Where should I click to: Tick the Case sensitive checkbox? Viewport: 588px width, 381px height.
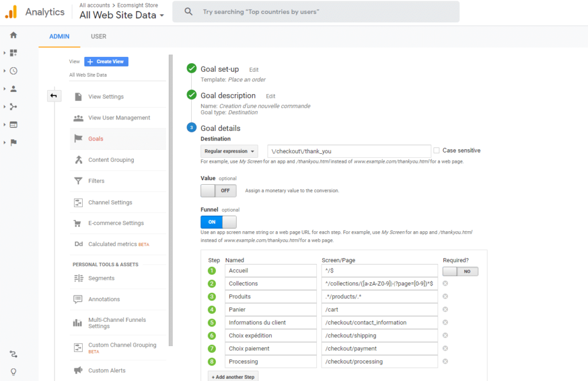[x=436, y=150]
